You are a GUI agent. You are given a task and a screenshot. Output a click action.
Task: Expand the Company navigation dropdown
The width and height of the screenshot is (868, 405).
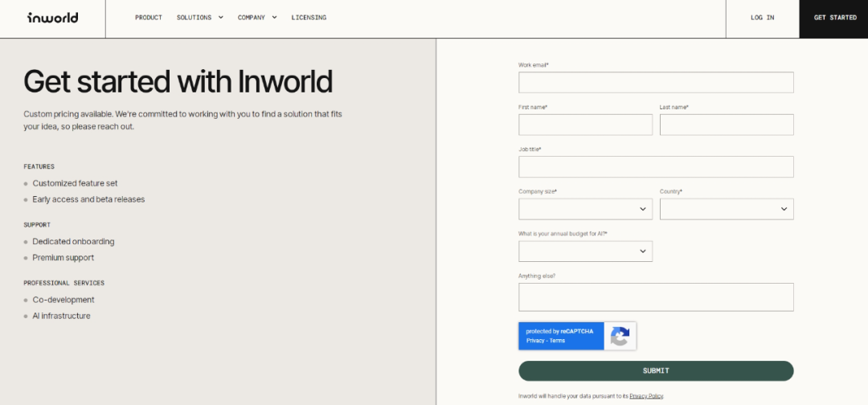coord(256,18)
